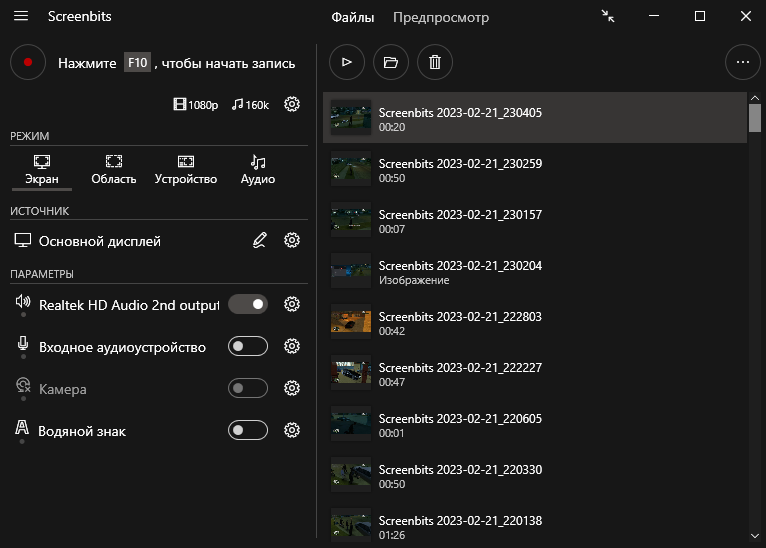Image resolution: width=766 pixels, height=548 pixels.
Task: Open settings gear for Основной дисплей
Action: (x=292, y=240)
